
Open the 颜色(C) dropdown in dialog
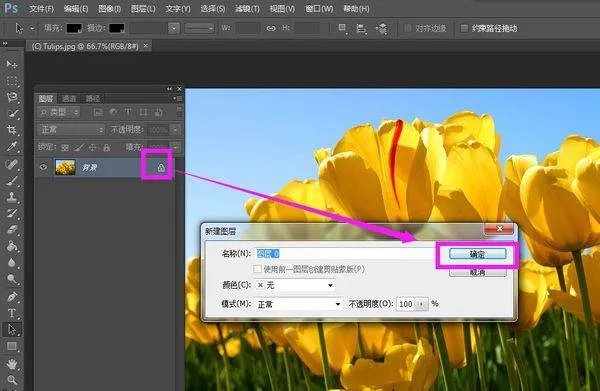tap(295, 285)
